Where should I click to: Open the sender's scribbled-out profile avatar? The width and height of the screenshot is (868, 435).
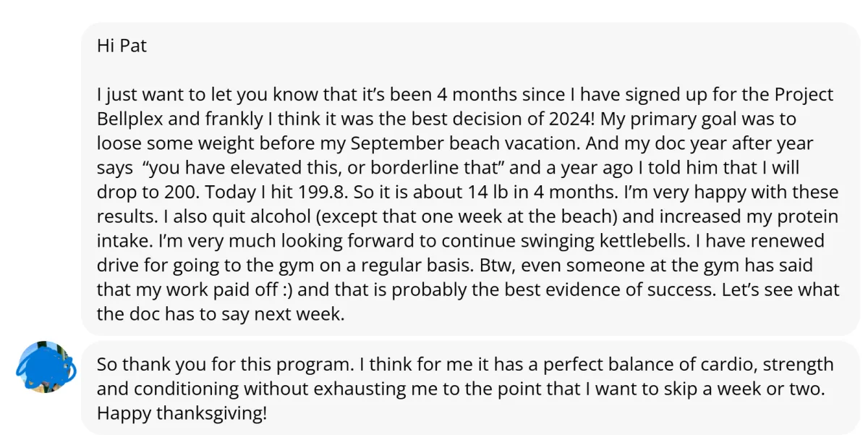(x=46, y=367)
